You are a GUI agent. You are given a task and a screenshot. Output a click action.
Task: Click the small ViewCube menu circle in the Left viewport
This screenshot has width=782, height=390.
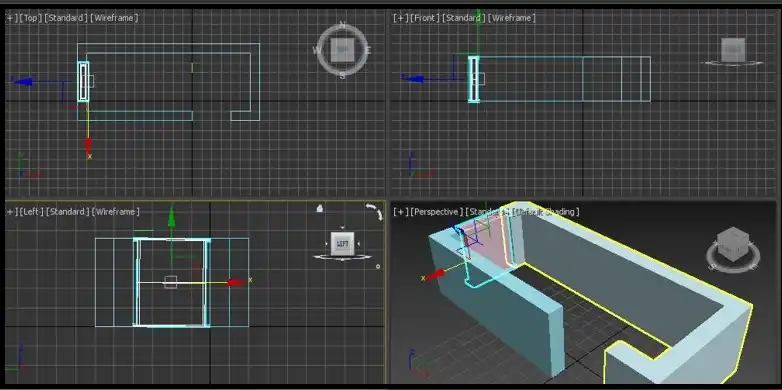tap(378, 266)
